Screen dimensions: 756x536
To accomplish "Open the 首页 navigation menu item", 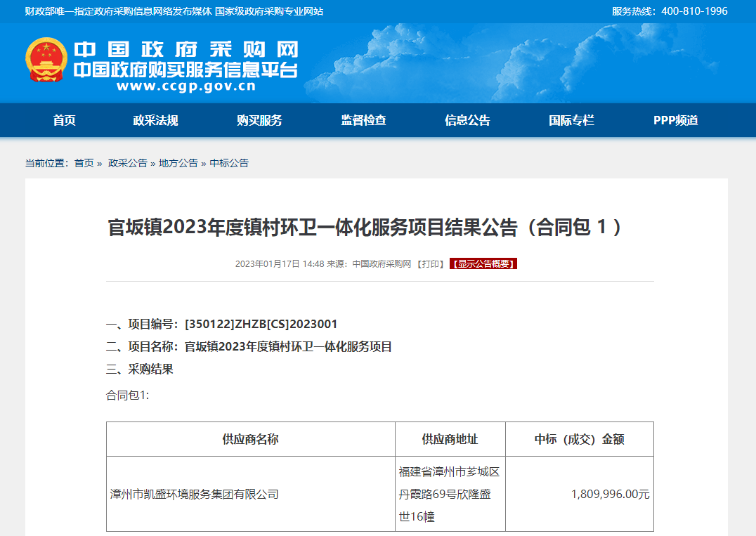I will [x=64, y=121].
